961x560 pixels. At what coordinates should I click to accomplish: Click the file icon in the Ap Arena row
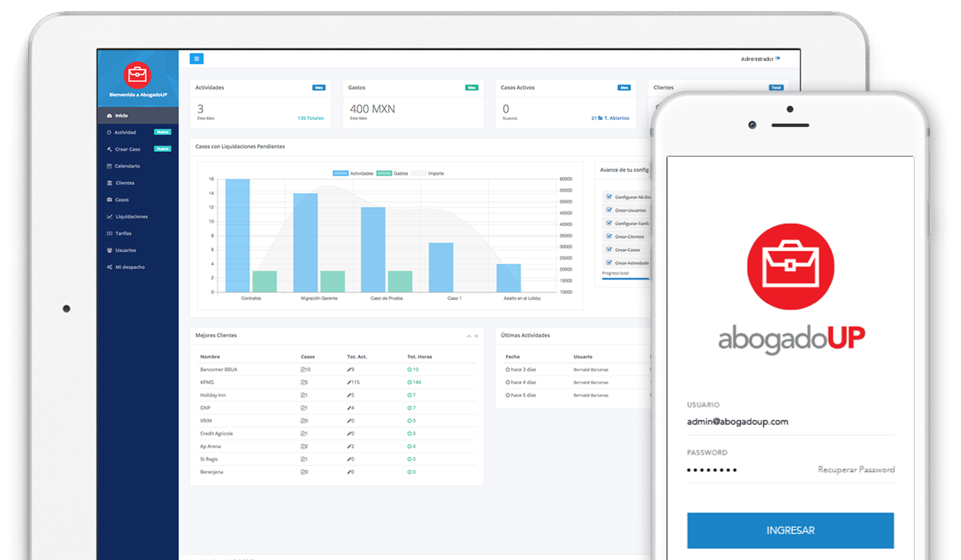(303, 447)
